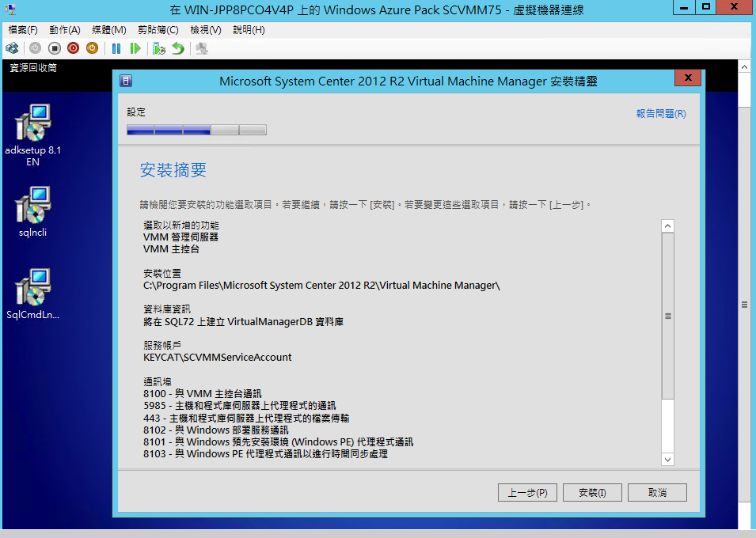Image resolution: width=756 pixels, height=538 pixels.
Task: Click 取消 to cancel the wizard
Action: [657, 493]
